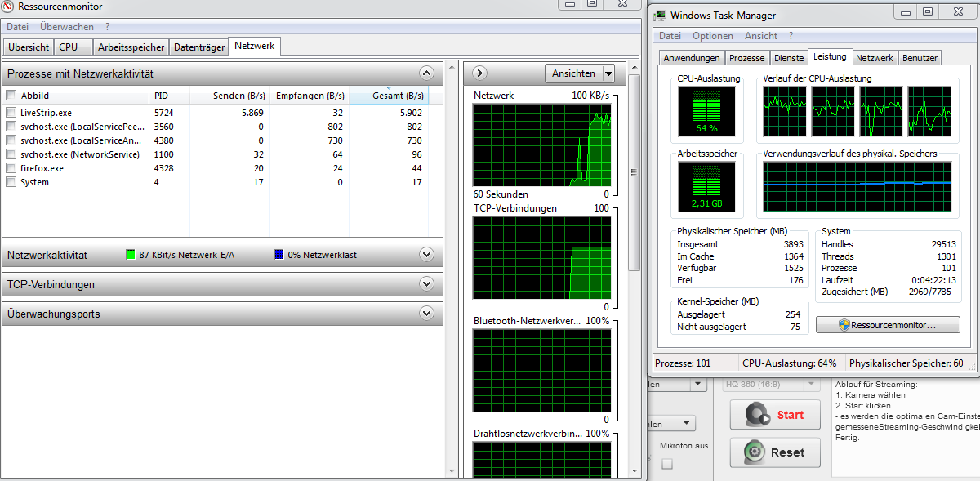Collapse Prozesse mit Netzwerkaktivität section

coord(425,73)
